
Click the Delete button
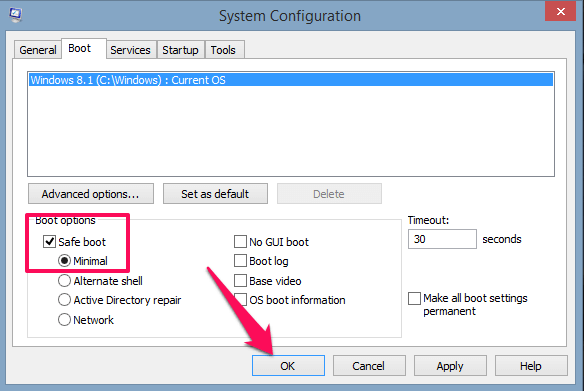[329, 194]
